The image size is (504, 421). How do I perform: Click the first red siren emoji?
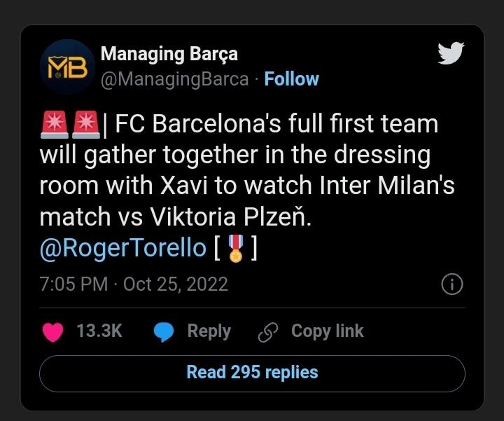55,125
